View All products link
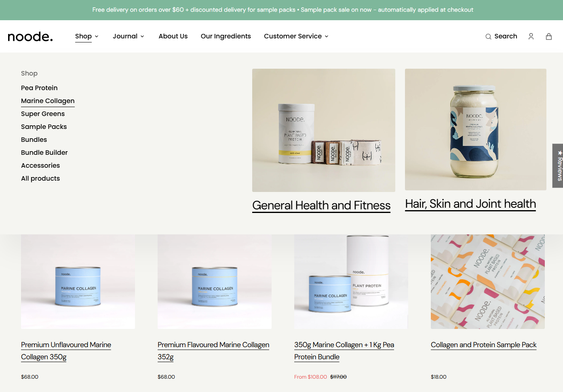Image resolution: width=563 pixels, height=392 pixels. [x=40, y=179]
